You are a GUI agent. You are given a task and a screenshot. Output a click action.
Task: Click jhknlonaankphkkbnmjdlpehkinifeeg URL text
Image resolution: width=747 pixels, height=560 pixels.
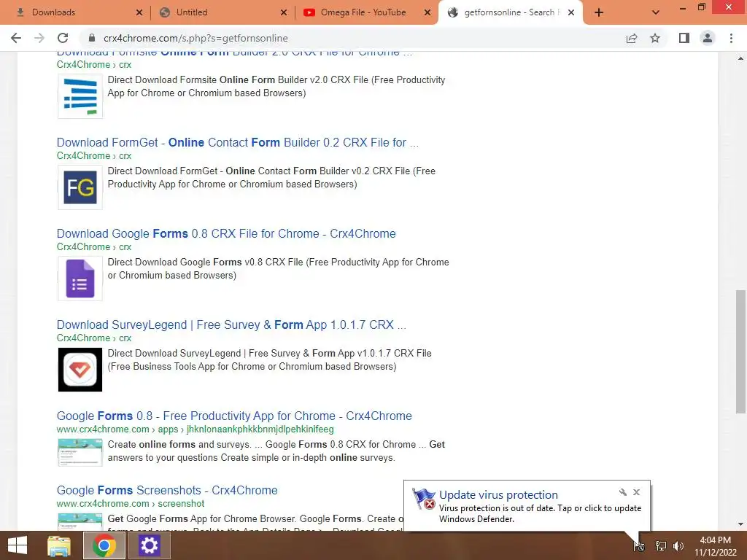tap(260, 429)
